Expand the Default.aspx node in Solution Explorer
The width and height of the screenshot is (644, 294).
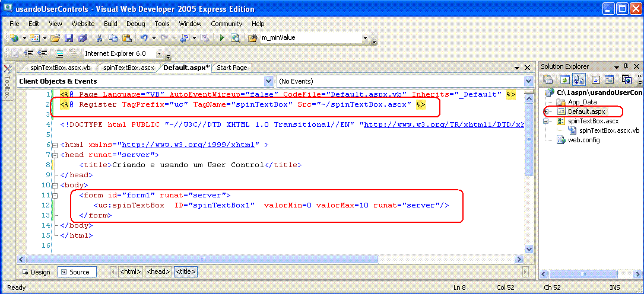[546, 111]
